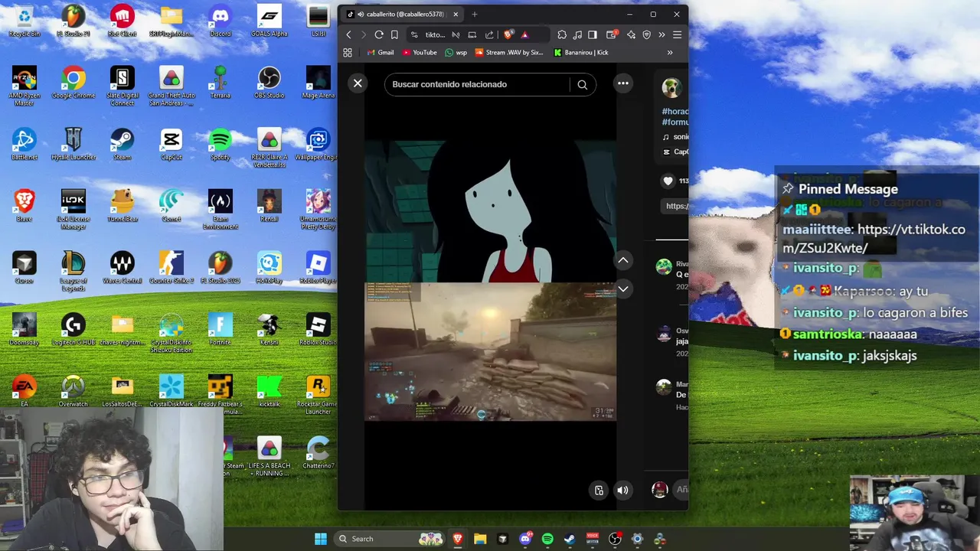Click the clipboard-style button beside the volume
This screenshot has width=980, height=551.
599,491
